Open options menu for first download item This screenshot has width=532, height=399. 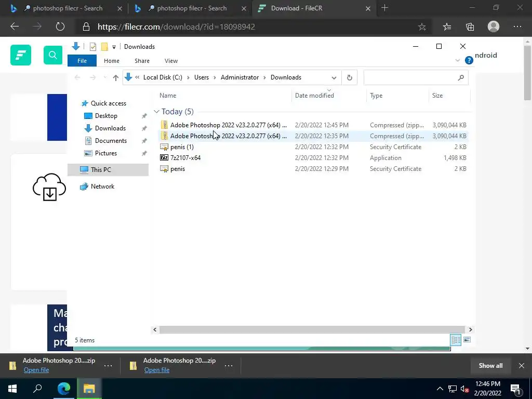(108, 366)
